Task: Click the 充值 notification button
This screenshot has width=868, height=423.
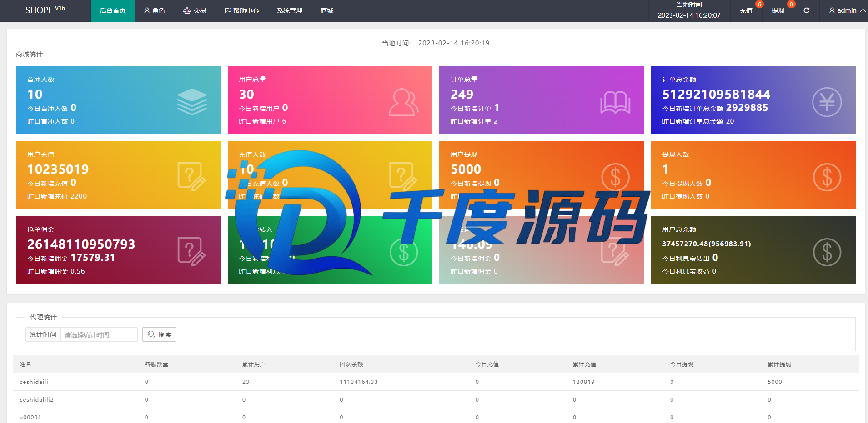Action: point(746,10)
